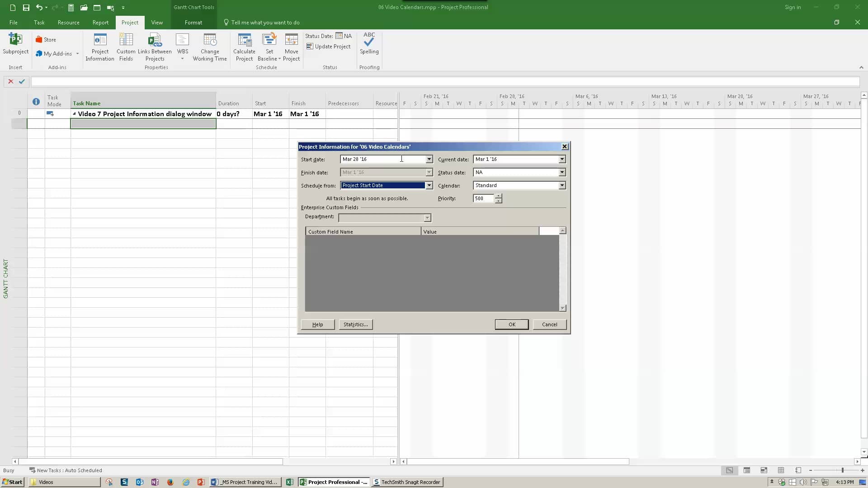Click inside the Priority field
The image size is (868, 488).
tap(483, 198)
